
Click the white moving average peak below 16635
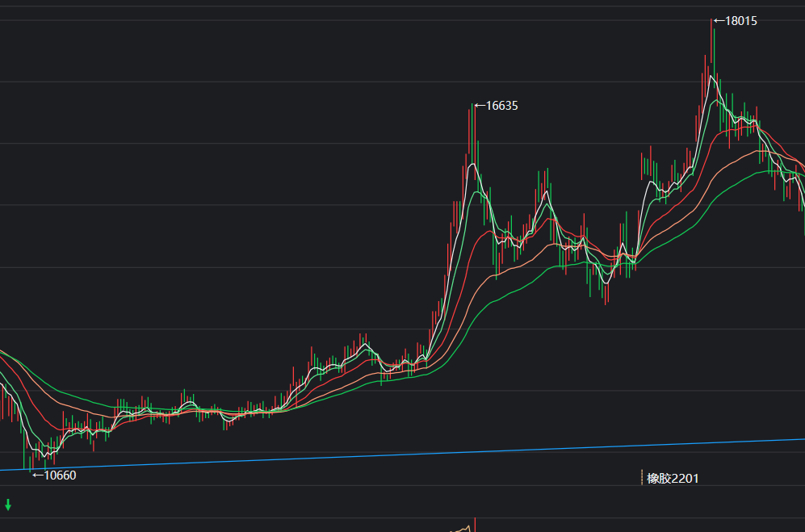pyautogui.click(x=472, y=165)
